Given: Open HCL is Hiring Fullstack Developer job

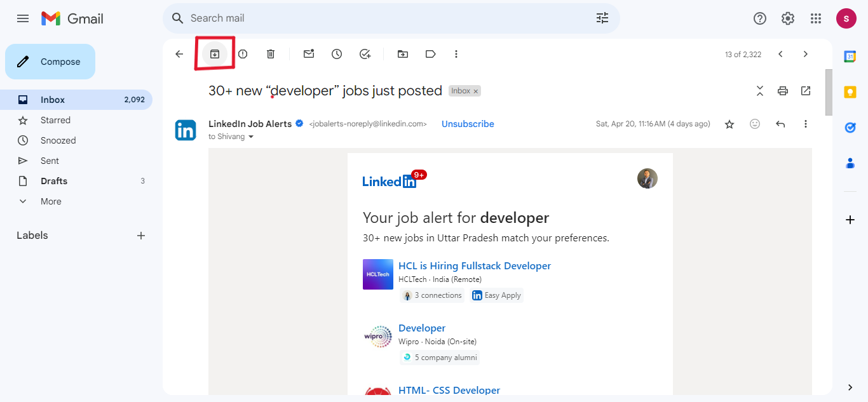Looking at the screenshot, I should [475, 265].
